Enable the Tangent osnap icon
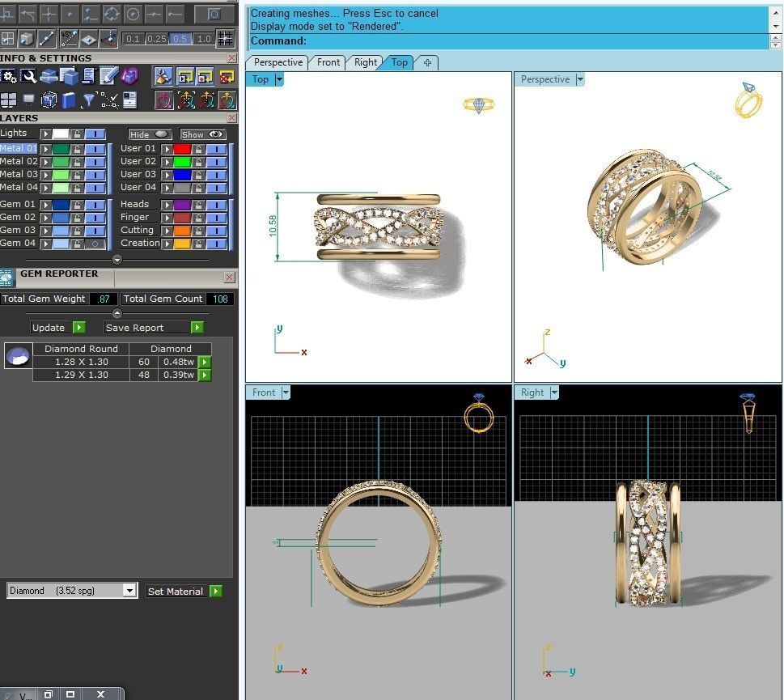 pyautogui.click(x=28, y=14)
